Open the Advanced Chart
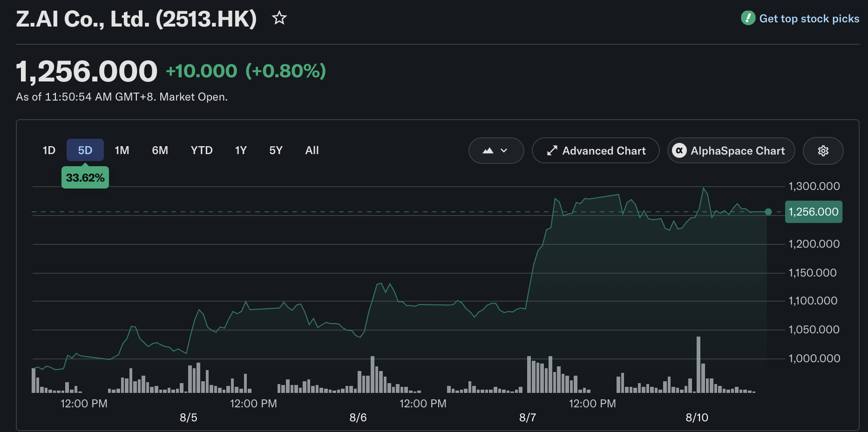The height and width of the screenshot is (432, 868). pyautogui.click(x=596, y=150)
